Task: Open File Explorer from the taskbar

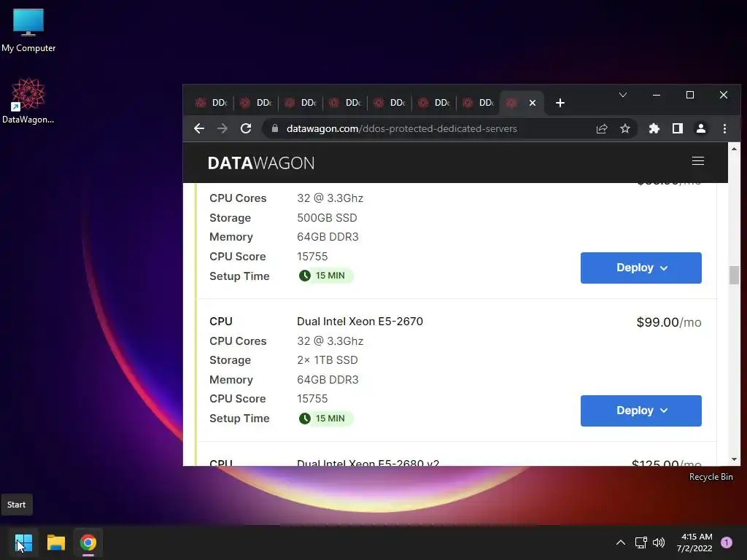Action: pyautogui.click(x=55, y=542)
